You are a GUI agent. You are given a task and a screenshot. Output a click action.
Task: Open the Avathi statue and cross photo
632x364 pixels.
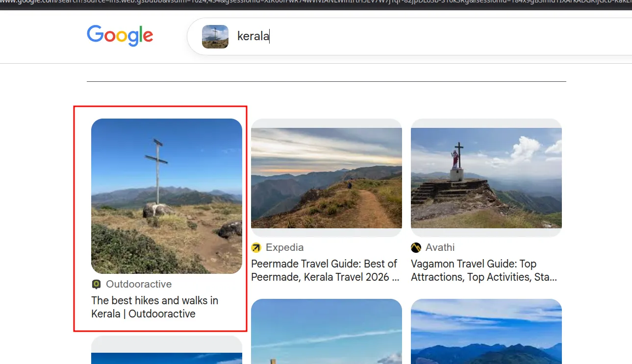pyautogui.click(x=486, y=178)
